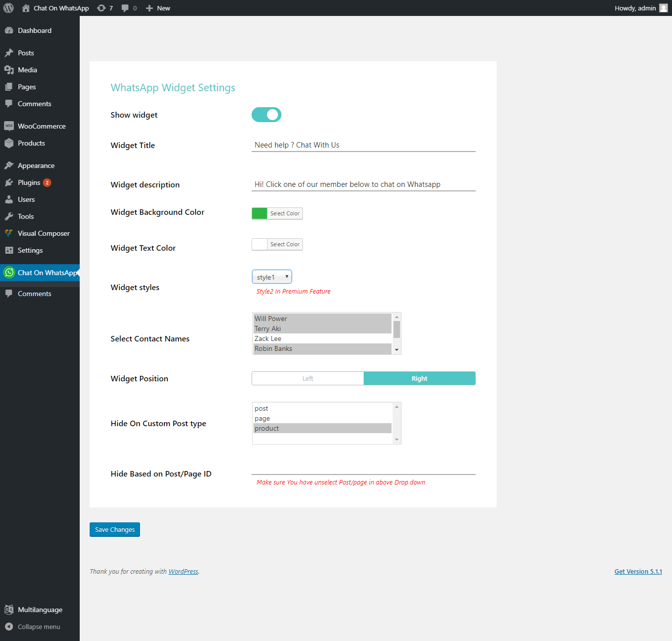Click the Save Changes button

(115, 529)
